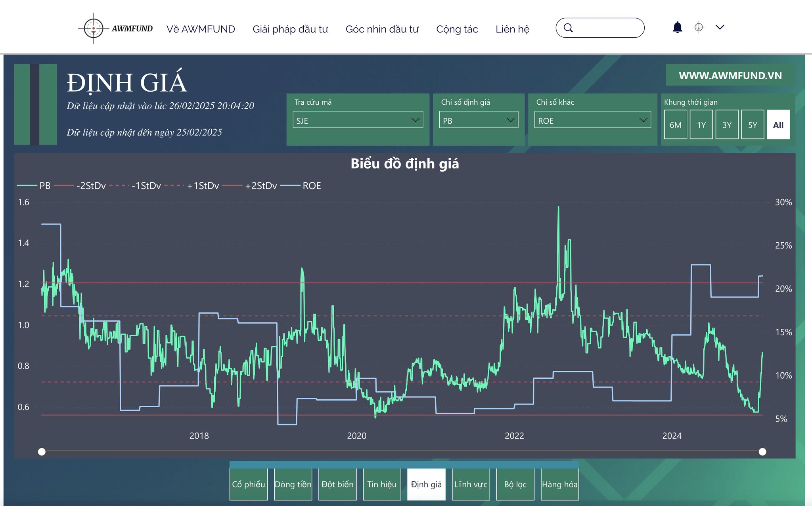Screen dimensions: 812x506
Task: Expand the account chevron menu
Action: (x=720, y=27)
